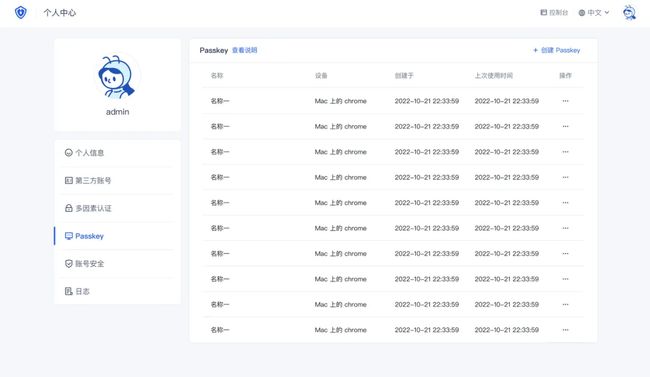The width and height of the screenshot is (650, 377).
Task: Click the 上次使用时间 column header
Action: [494, 75]
